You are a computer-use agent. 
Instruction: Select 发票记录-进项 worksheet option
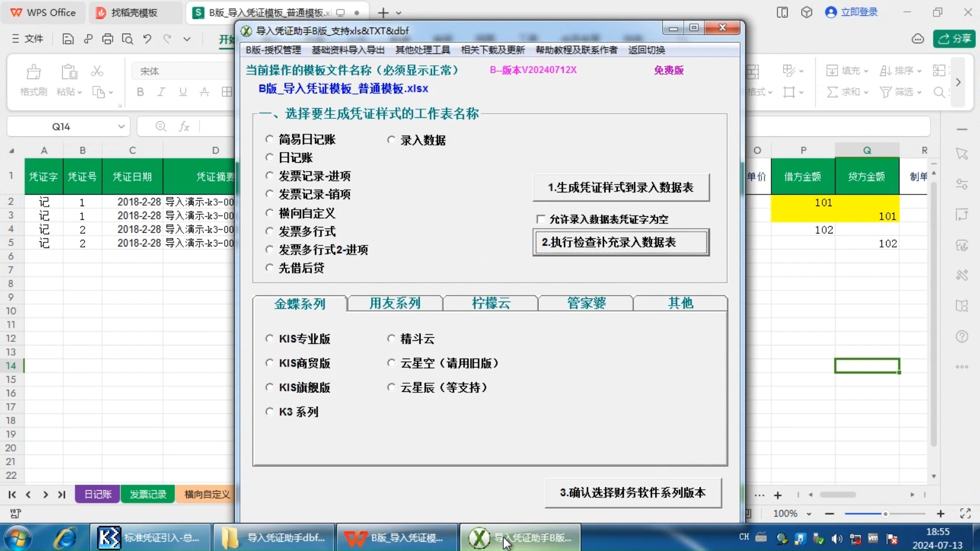[x=269, y=175]
